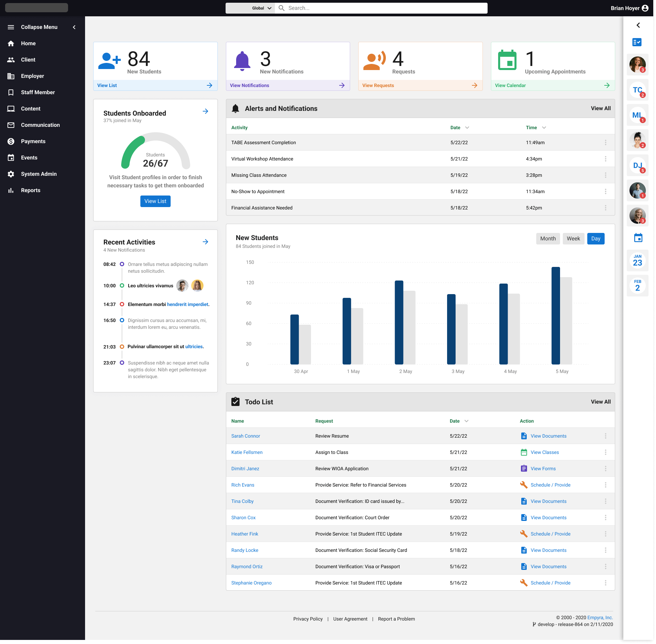Go to Staff Member menu item

point(38,92)
